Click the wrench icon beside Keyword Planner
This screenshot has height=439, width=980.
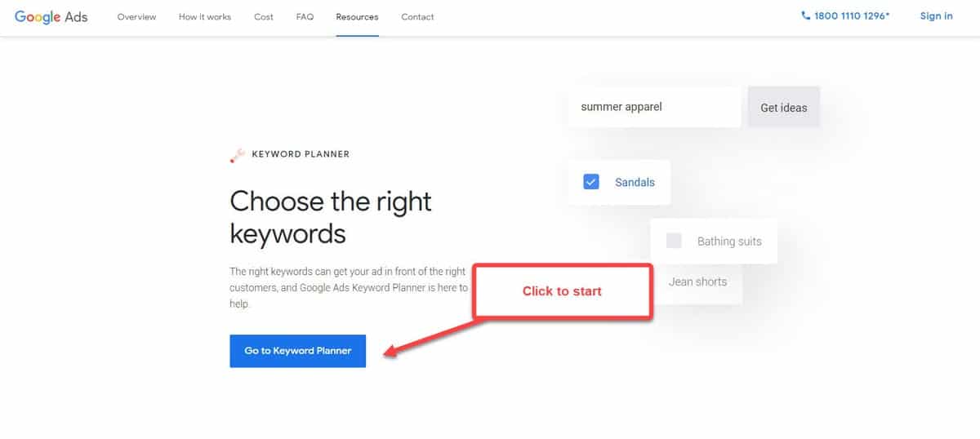pyautogui.click(x=238, y=155)
